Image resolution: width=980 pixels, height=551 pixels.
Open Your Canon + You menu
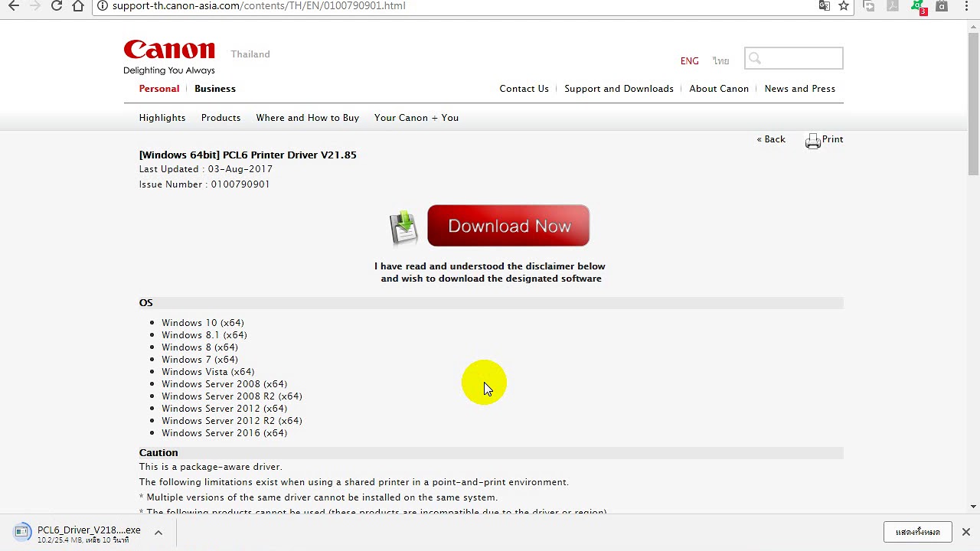(416, 118)
